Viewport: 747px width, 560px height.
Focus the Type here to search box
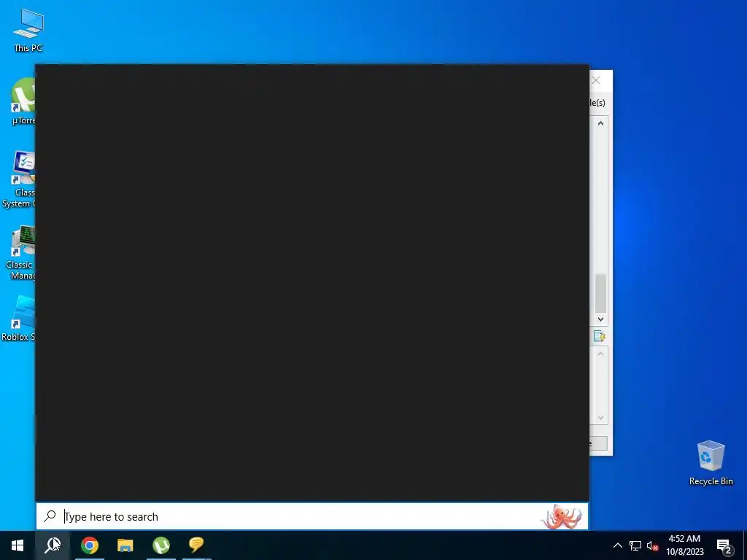tap(312, 516)
